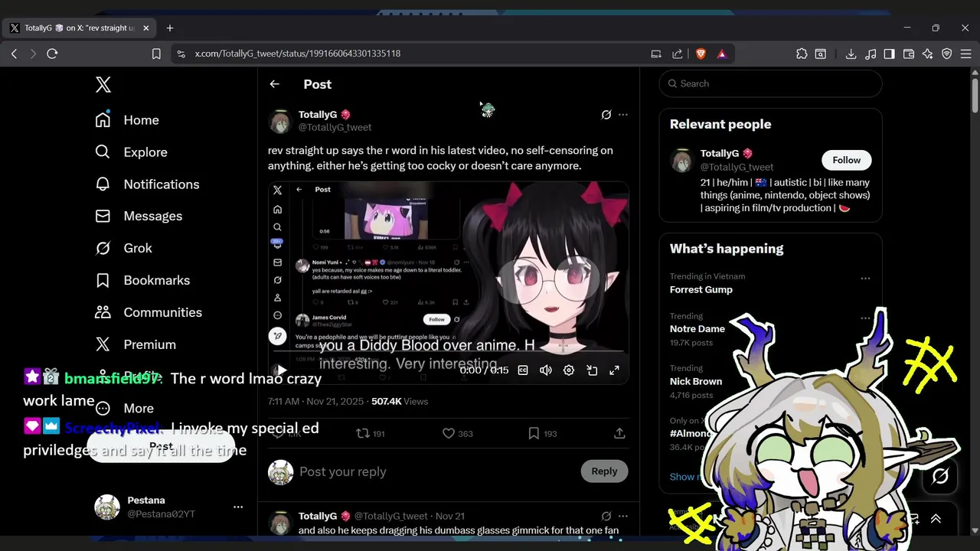Open browser extensions puzzle icon
The image size is (980, 551).
click(802, 54)
